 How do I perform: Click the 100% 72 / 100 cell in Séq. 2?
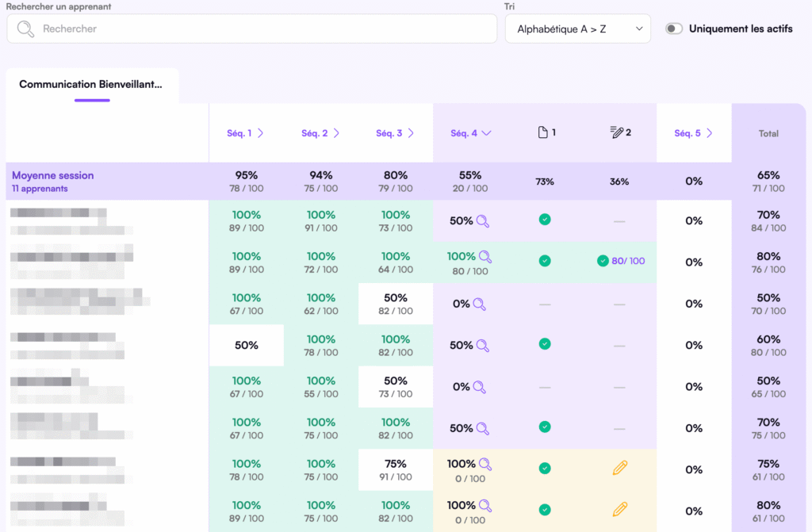(x=321, y=262)
